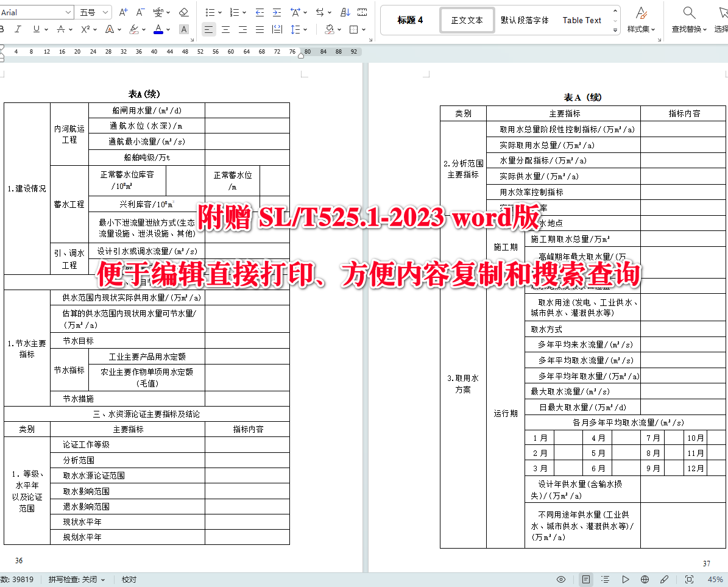Image resolution: width=728 pixels, height=587 pixels.
Task: Enable eye protection mode in status bar
Action: [x=561, y=580]
